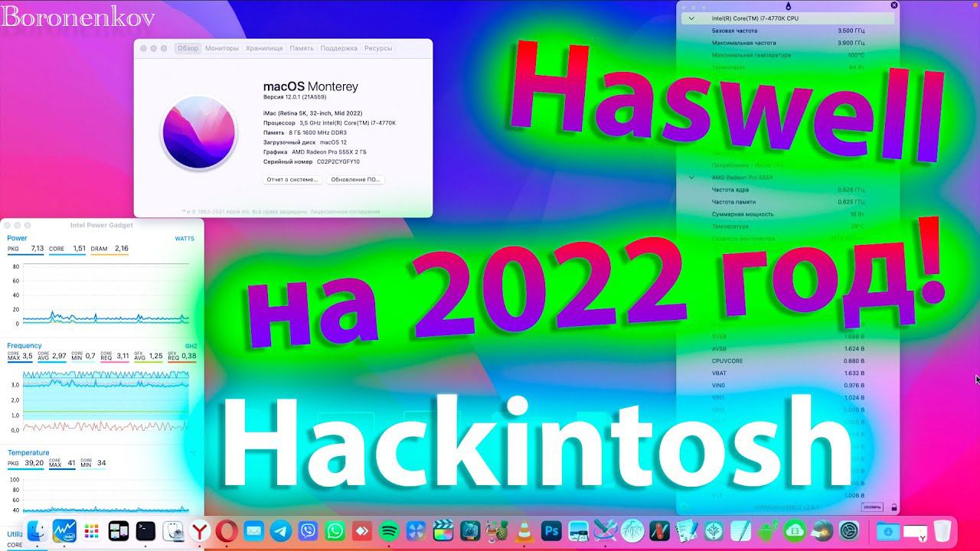Click the Базовая частота 3.500 ГГц row

click(788, 31)
